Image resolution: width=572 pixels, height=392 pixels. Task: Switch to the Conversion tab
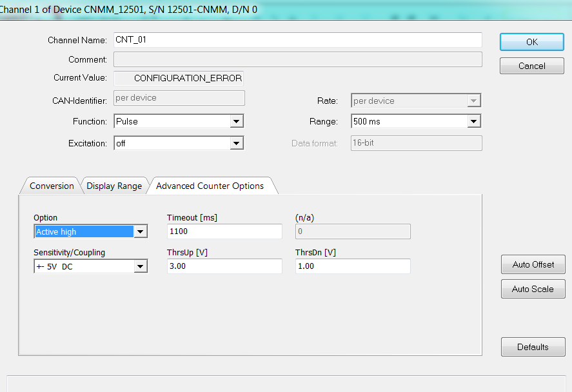[x=52, y=186]
